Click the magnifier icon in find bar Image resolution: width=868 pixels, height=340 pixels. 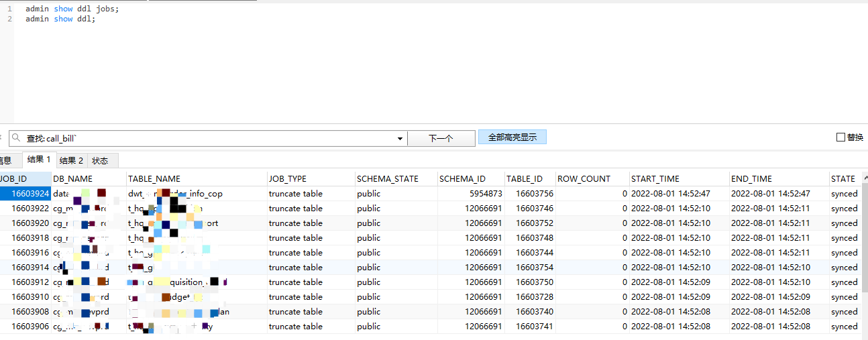(16, 138)
